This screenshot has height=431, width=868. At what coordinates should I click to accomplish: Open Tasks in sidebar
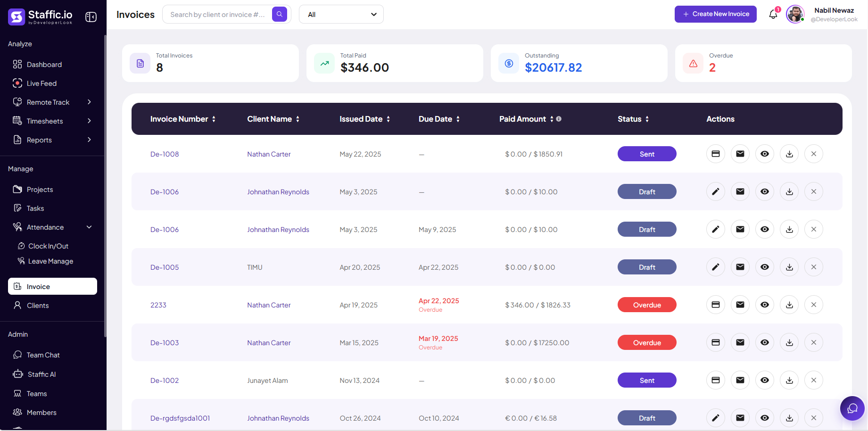click(35, 208)
